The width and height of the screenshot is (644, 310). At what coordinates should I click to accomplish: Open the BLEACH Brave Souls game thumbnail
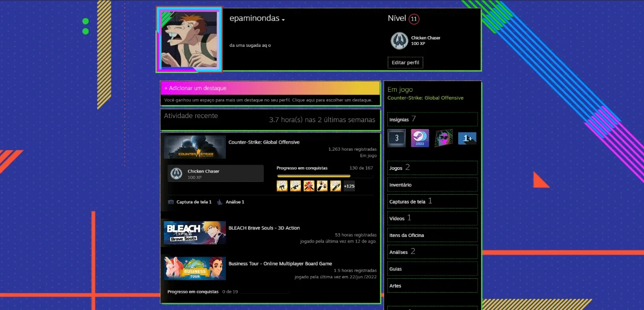click(x=195, y=233)
